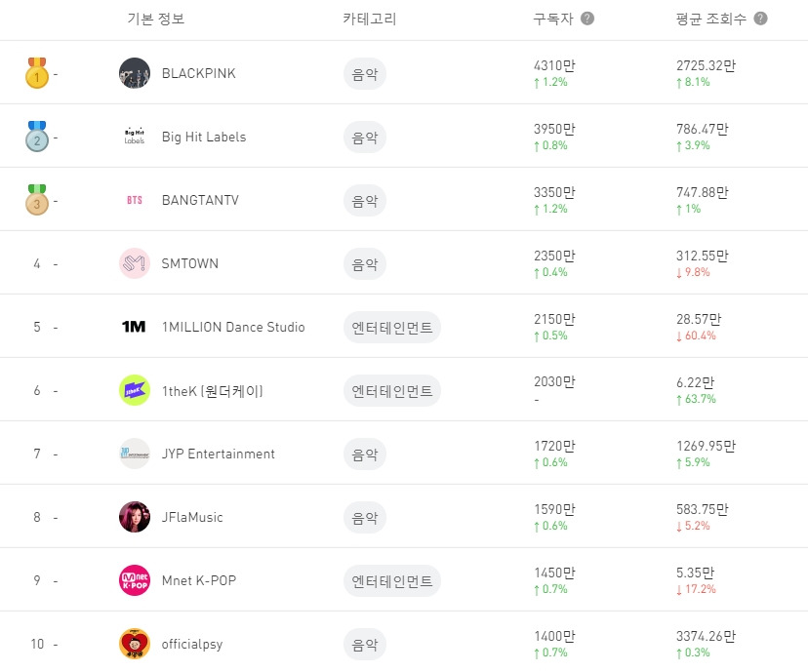
Task: Click the gold medal icon for rank 1
Action: point(36,73)
